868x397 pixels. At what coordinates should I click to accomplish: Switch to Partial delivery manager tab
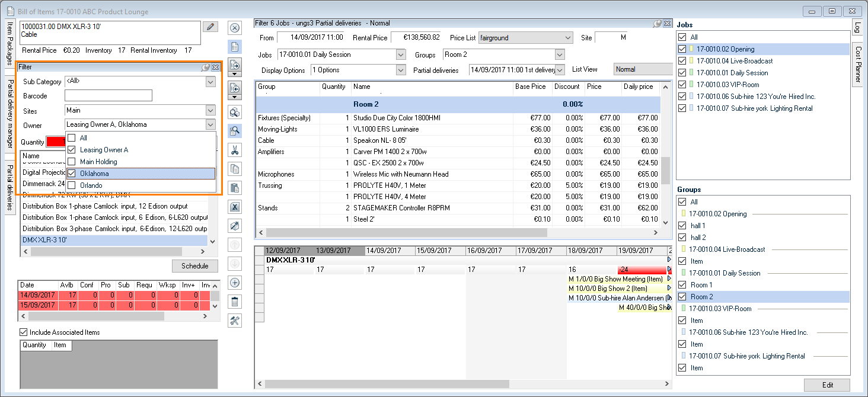(x=10, y=116)
